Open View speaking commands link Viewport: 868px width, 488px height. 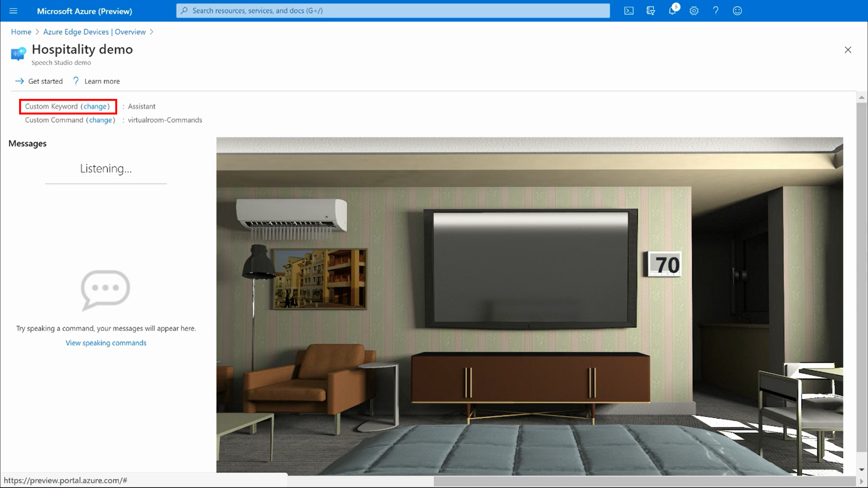[106, 343]
